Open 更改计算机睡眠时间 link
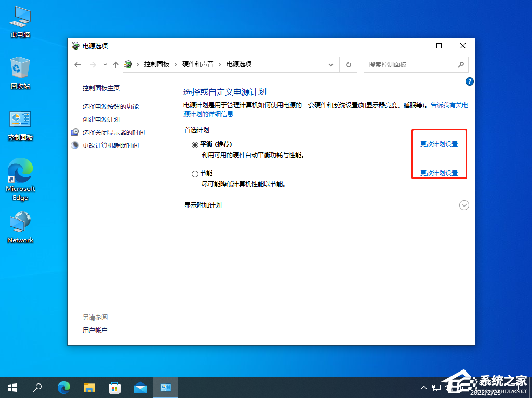 pos(111,145)
